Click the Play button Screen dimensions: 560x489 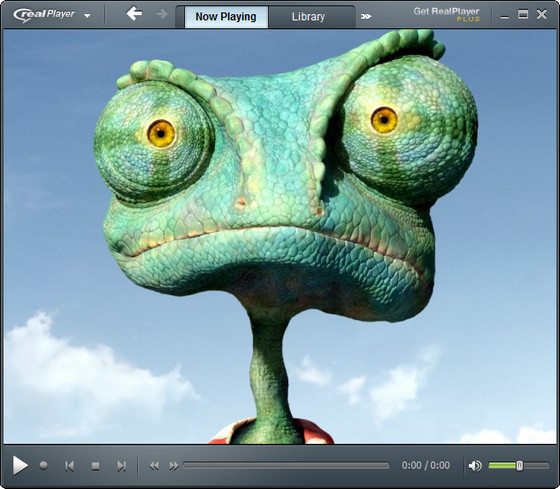point(20,465)
